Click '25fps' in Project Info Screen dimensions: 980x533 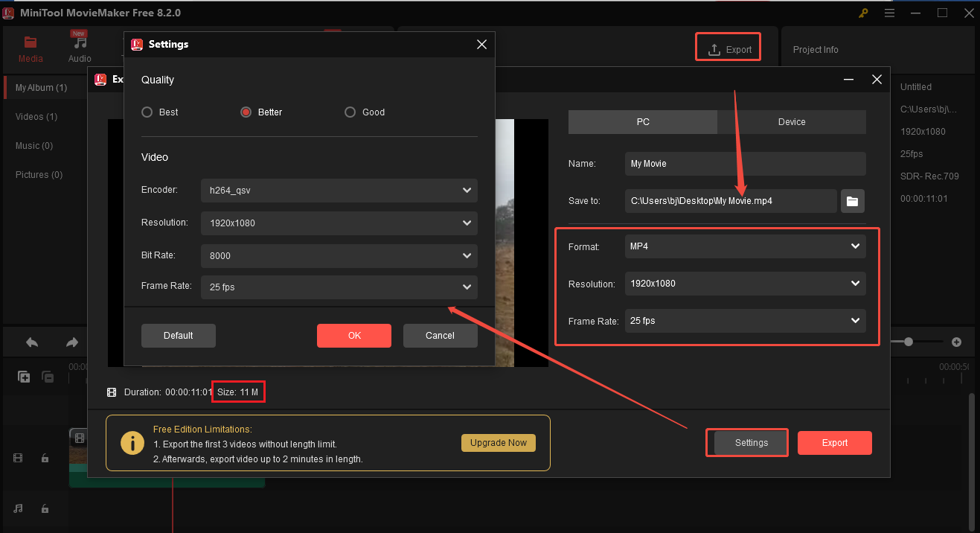912,154
